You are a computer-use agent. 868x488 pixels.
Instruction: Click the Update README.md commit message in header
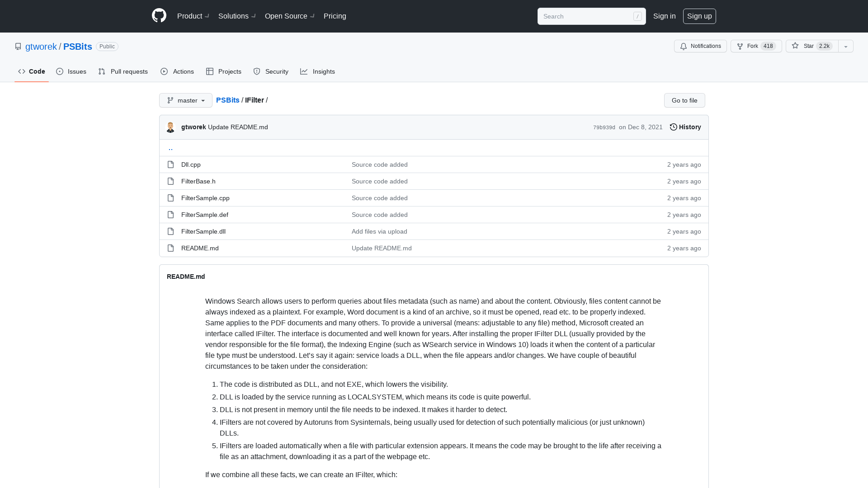238,127
